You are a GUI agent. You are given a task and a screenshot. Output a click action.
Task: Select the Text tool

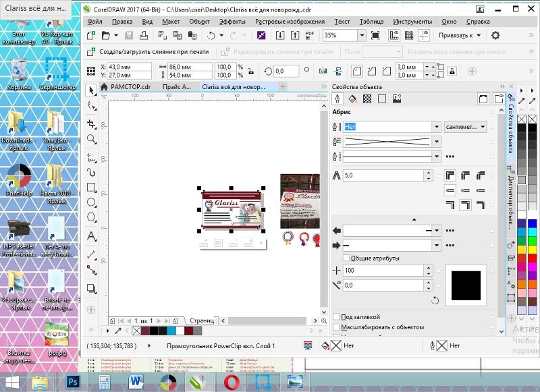tap(92, 236)
